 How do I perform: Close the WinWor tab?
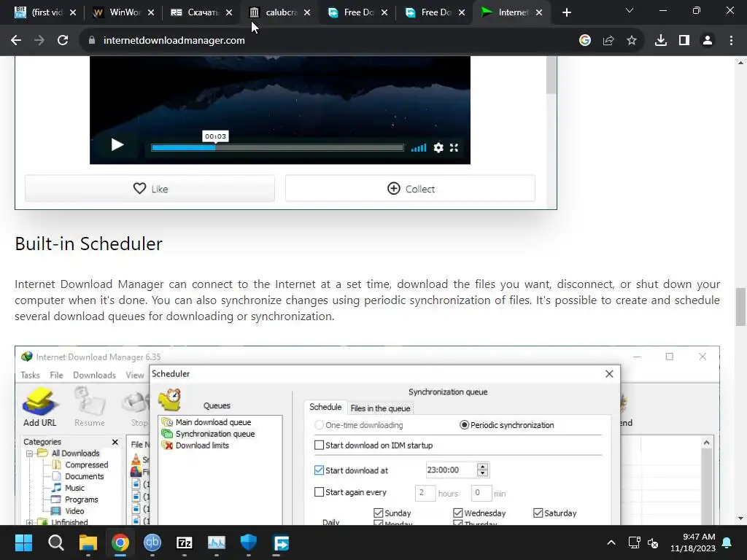[151, 13]
